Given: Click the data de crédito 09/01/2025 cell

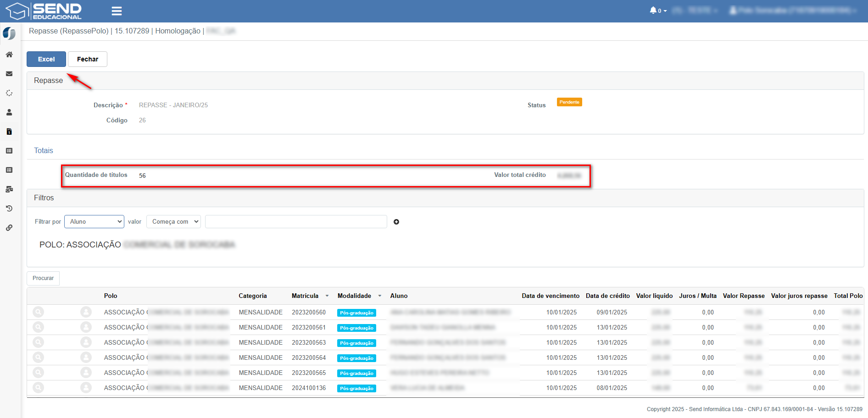Looking at the screenshot, I should [612, 312].
